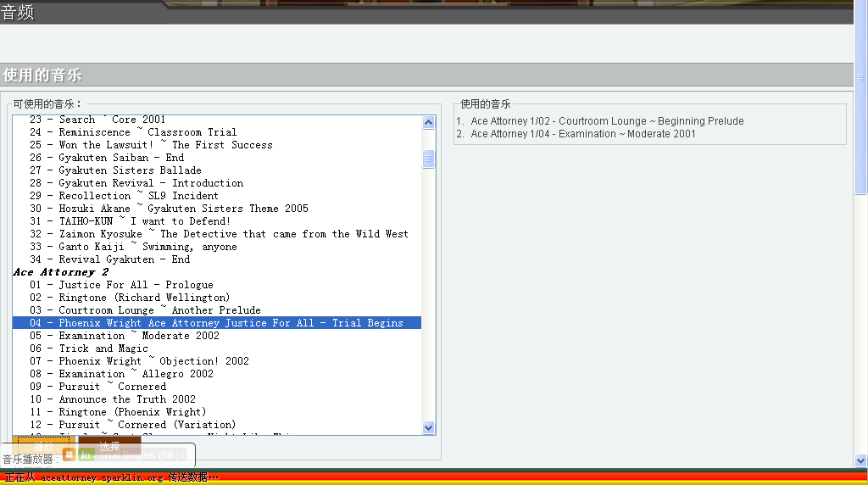Stop playback with the orange stop icon
This screenshot has width=868, height=485.
(70, 454)
